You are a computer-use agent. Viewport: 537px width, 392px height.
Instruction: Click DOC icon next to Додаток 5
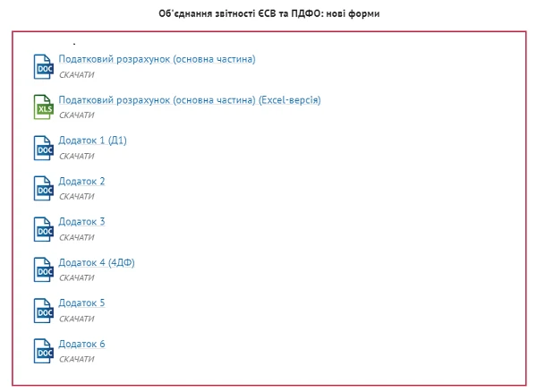tap(44, 310)
